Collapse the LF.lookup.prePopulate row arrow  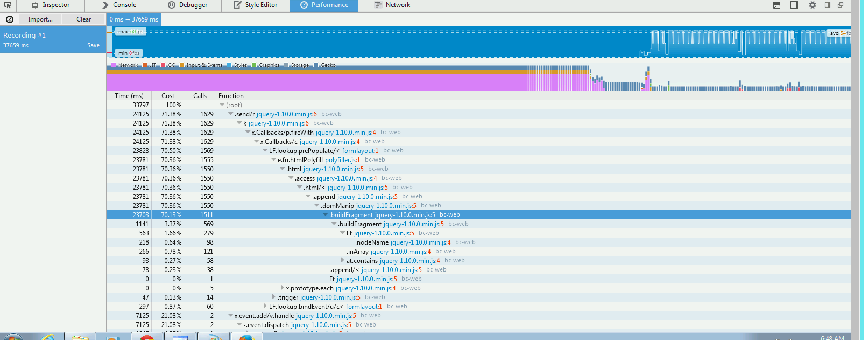(x=265, y=151)
